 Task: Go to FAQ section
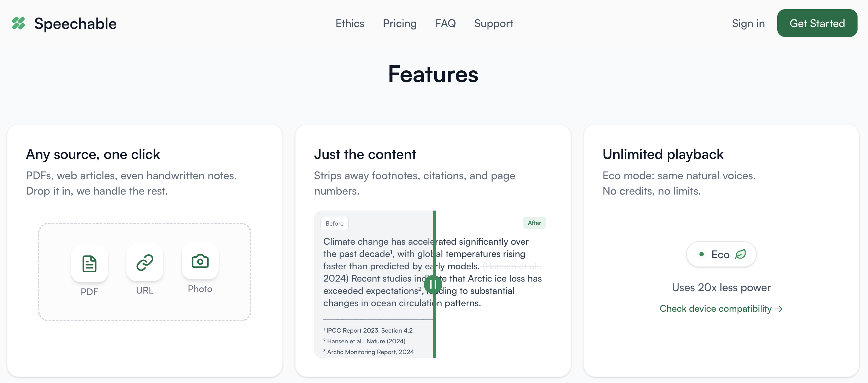445,23
